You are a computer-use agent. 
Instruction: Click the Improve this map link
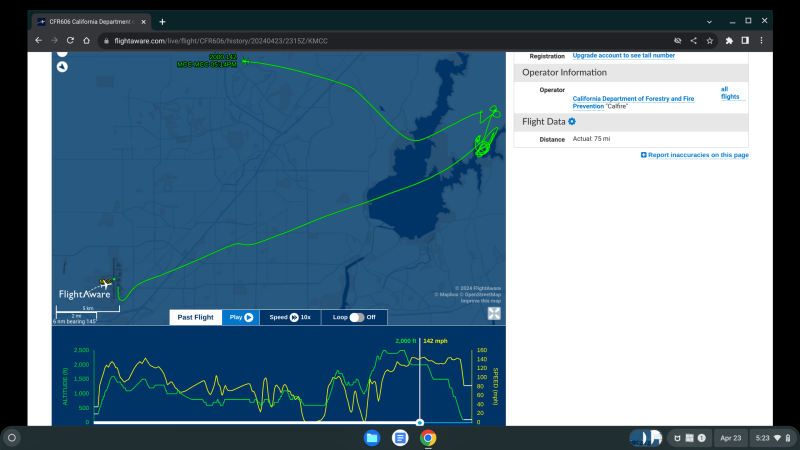click(x=481, y=301)
